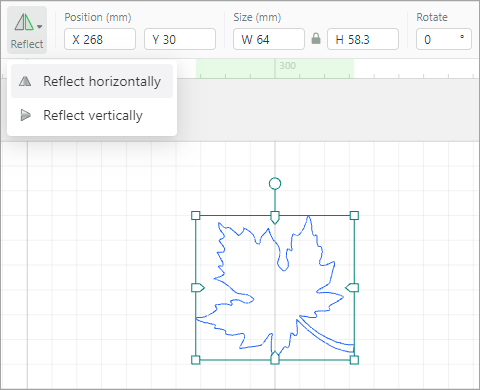The width and height of the screenshot is (480, 390).
Task: Click the top-right corner resize handle
Action: (x=354, y=215)
